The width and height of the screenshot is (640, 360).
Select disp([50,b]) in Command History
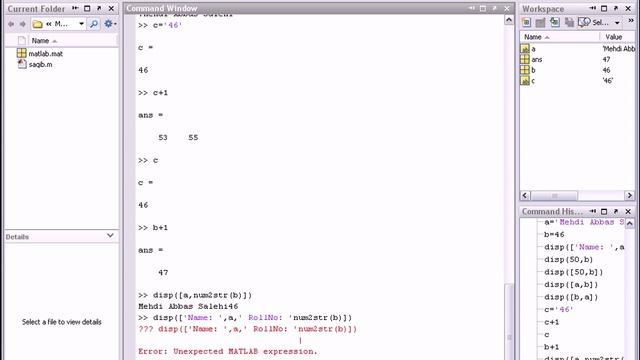(573, 272)
